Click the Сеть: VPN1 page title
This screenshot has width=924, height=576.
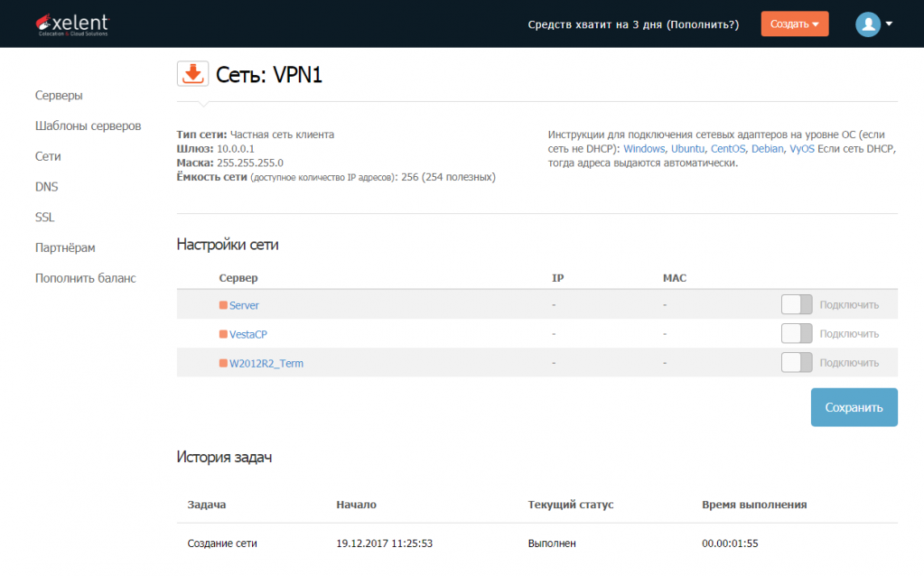click(x=269, y=75)
